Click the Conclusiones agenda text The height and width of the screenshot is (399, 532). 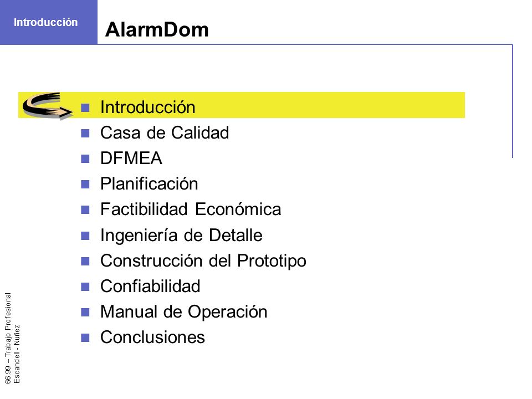pyautogui.click(x=153, y=337)
